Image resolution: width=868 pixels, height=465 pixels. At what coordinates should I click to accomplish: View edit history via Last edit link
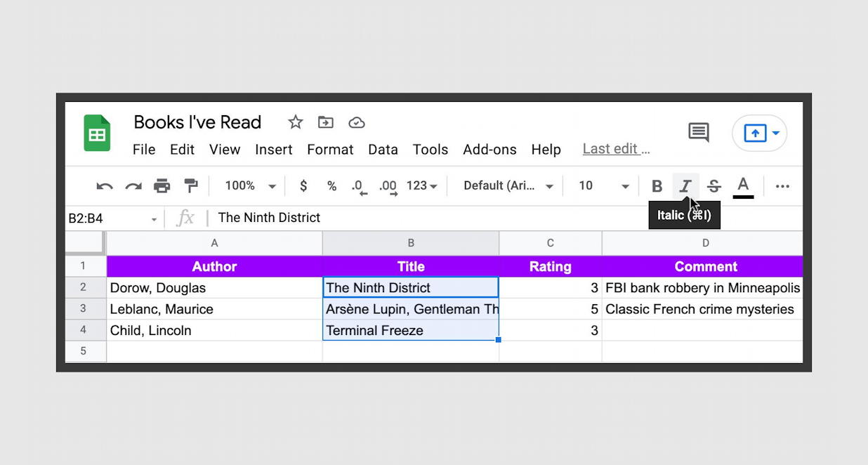pos(615,148)
